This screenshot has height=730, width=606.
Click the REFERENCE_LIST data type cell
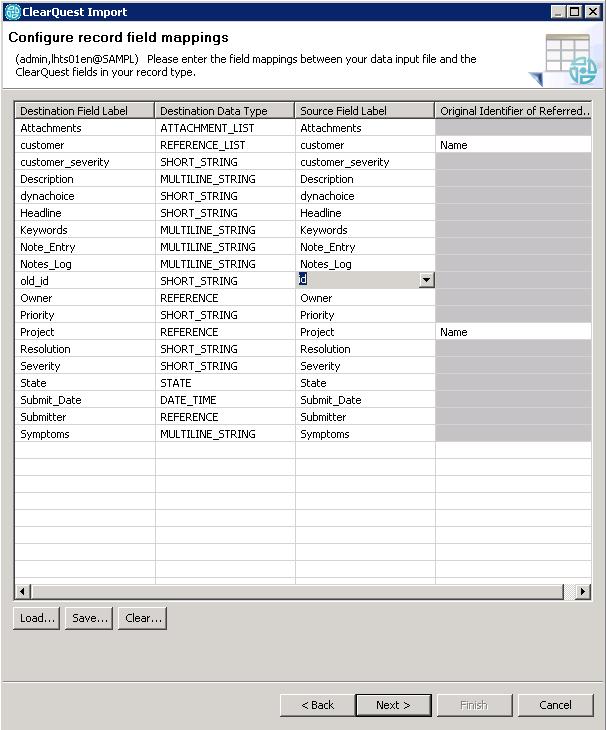pos(225,145)
